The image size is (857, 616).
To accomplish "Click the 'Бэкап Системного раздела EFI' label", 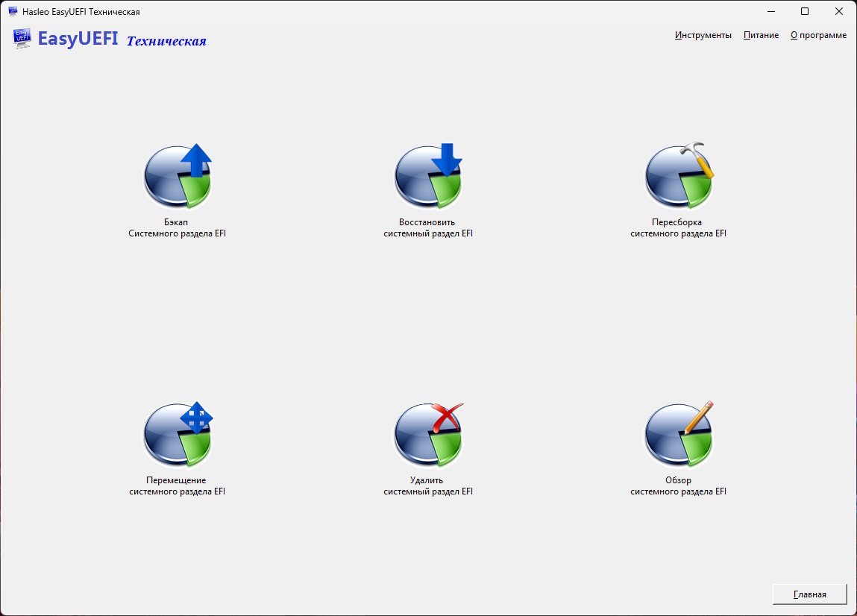I will coord(177,228).
